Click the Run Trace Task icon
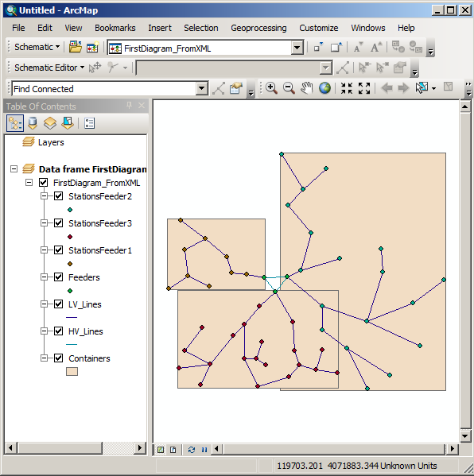 (219, 88)
